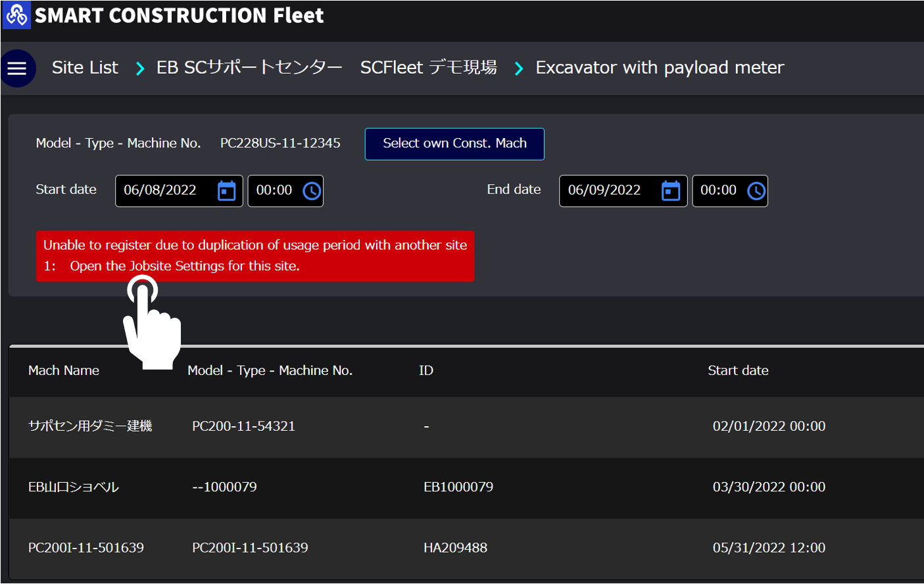Image resolution: width=924 pixels, height=584 pixels.
Task: Select PC200I-11-501639 in Mach Name column
Action: [x=86, y=548]
